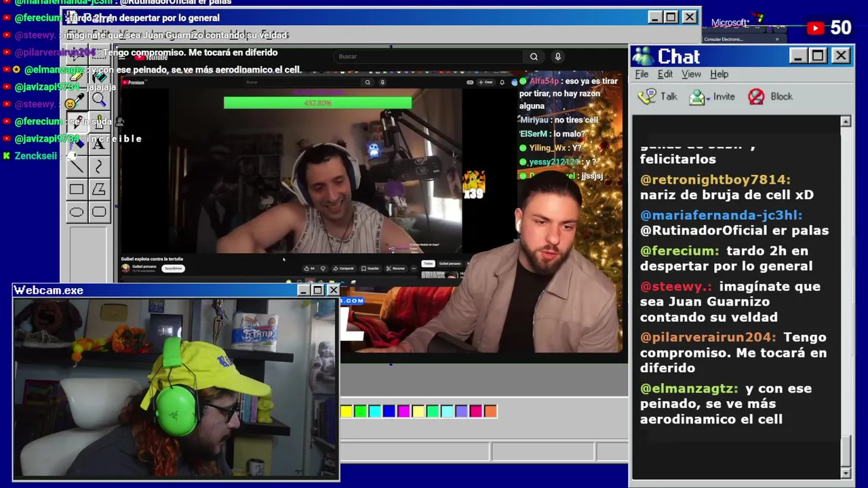Choose the Magnifier zoom tool

click(99, 99)
